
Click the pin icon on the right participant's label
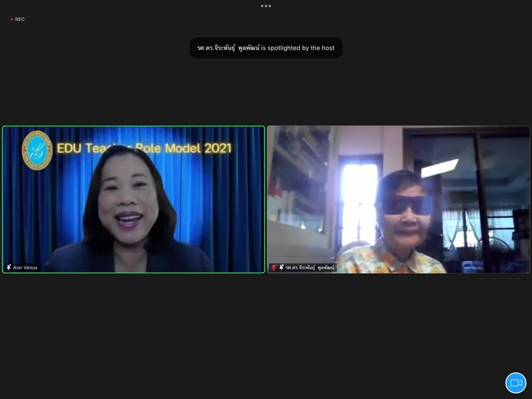[x=281, y=267]
